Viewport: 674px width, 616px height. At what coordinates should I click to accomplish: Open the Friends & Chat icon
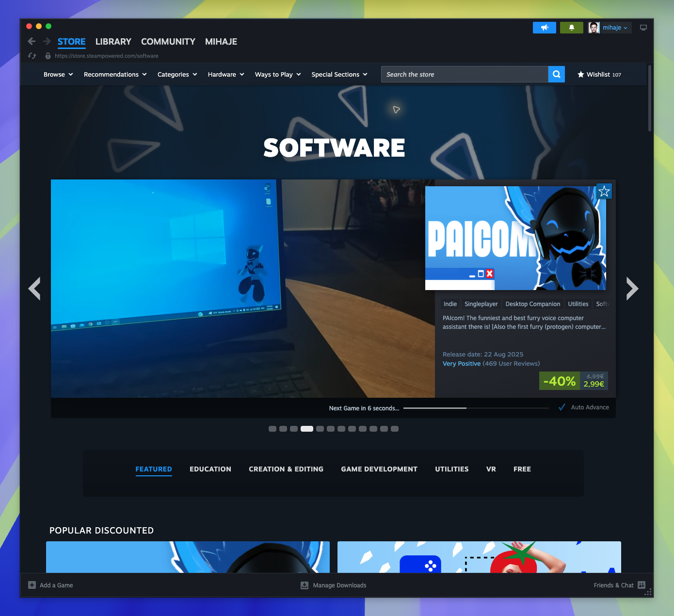642,585
